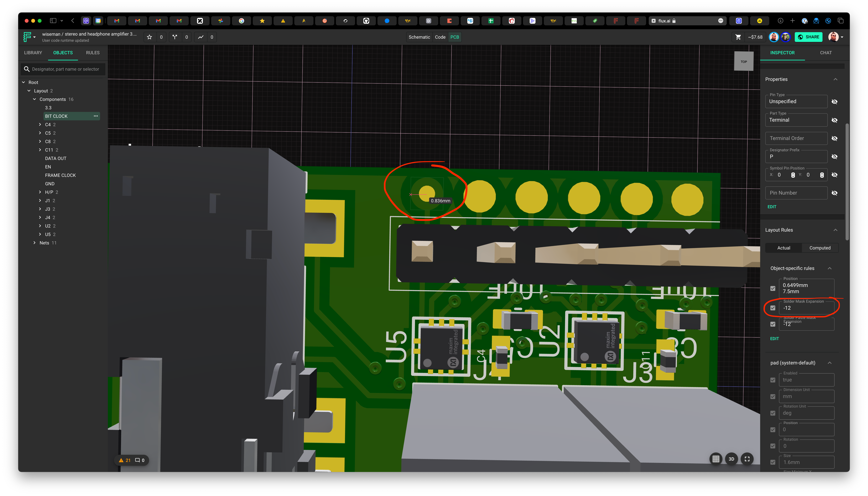Select the Actual layout rules button
Screen dimensions: 868x496
click(783, 248)
